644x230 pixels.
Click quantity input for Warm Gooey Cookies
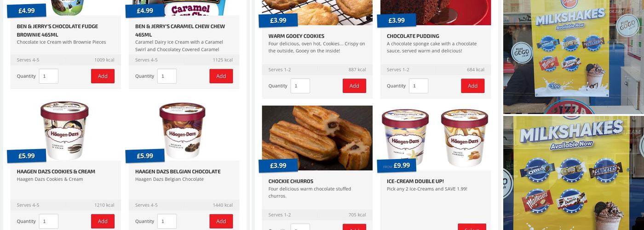300,86
